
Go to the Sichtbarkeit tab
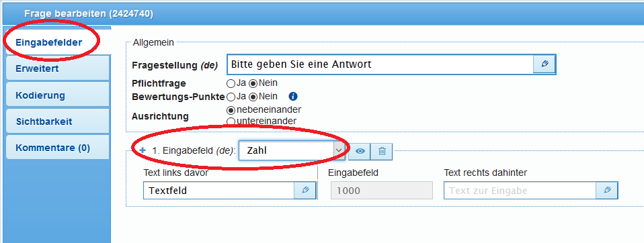pos(58,121)
